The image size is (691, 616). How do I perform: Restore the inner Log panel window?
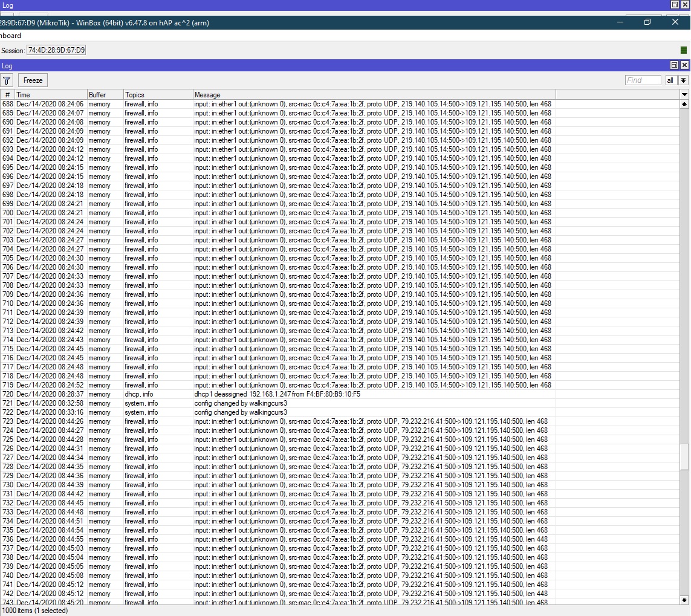tap(674, 65)
